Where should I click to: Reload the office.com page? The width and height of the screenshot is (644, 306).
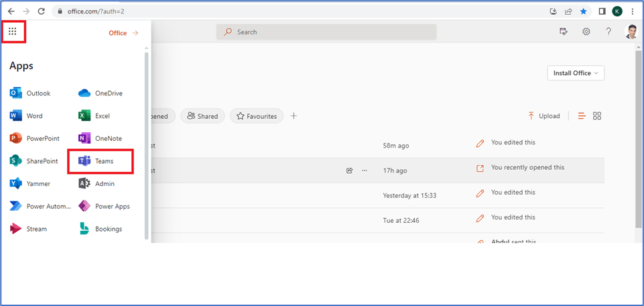[41, 11]
